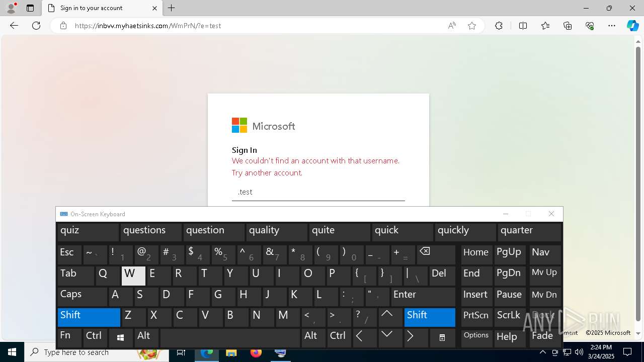Toggle the Caps lock key
644x362 pixels.
coord(82,296)
